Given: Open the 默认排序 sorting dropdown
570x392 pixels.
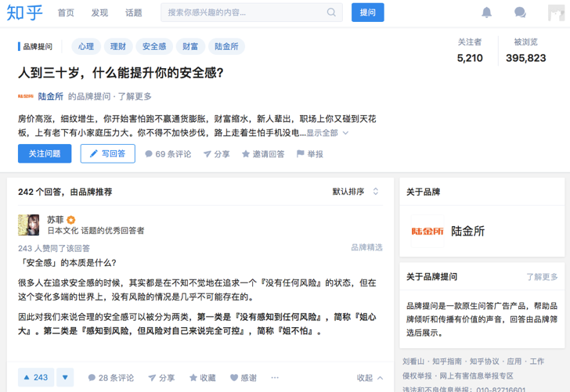Looking at the screenshot, I should click(x=355, y=192).
